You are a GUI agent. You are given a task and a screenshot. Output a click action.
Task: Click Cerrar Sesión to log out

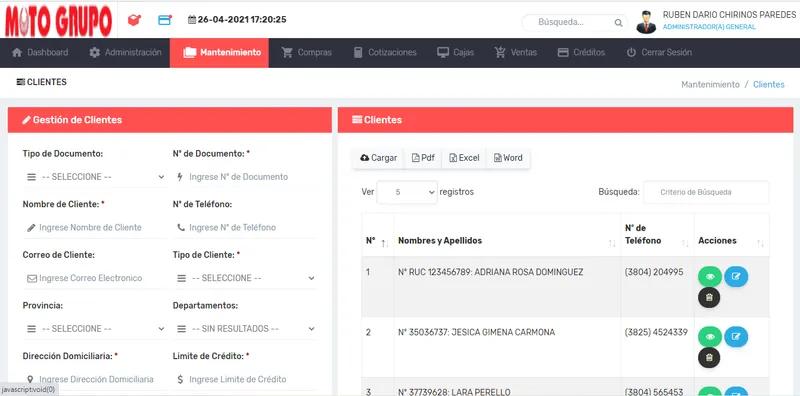click(659, 52)
